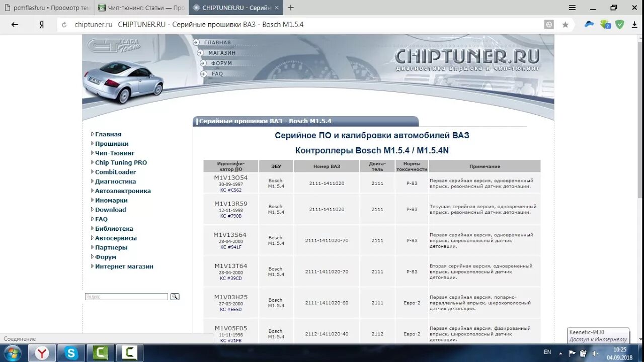Open ФОРУМ in the header menu
Screen dimensions: 644x362
tap(221, 63)
